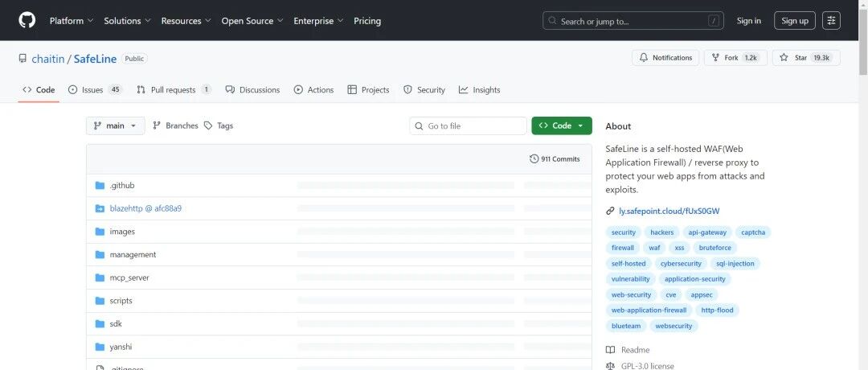
Task: Click the Sign in link
Action: [x=748, y=21]
